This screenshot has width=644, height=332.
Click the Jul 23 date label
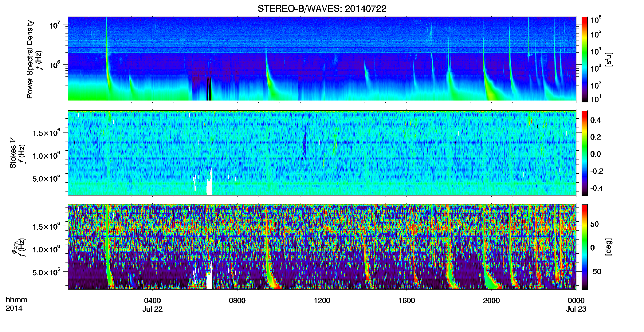(x=576, y=309)
